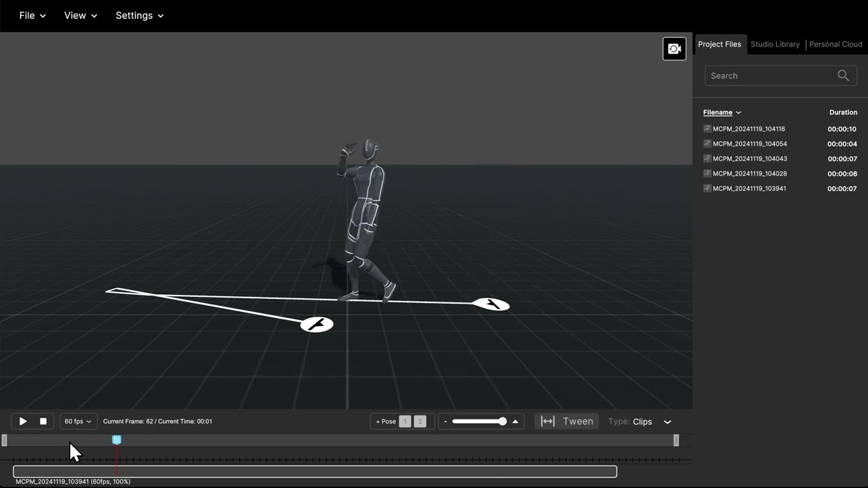Click the Duration column header
The width and height of the screenshot is (868, 488).
[843, 113]
